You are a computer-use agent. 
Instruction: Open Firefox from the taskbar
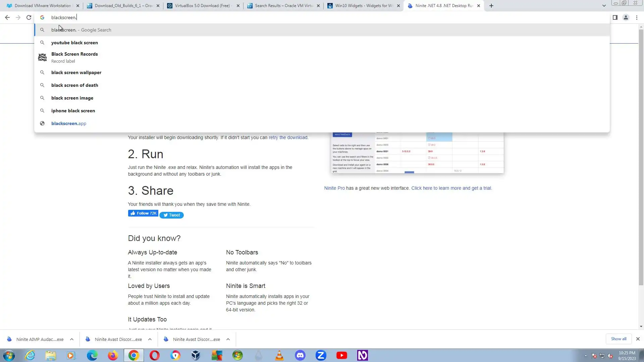pyautogui.click(x=113, y=355)
